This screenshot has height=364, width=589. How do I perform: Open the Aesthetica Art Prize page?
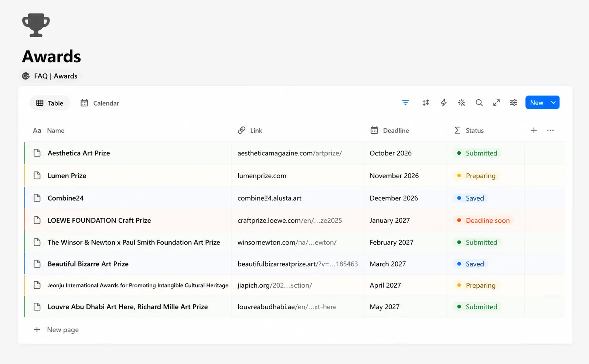79,153
